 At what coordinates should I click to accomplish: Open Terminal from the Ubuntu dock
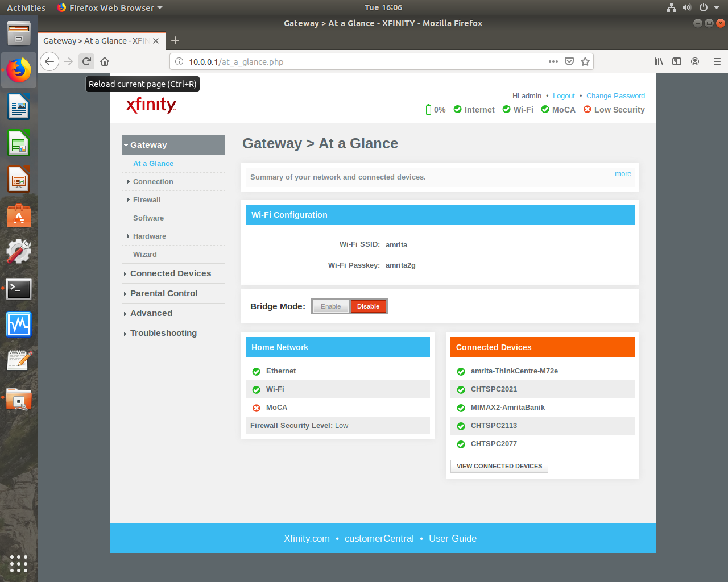tap(19, 289)
